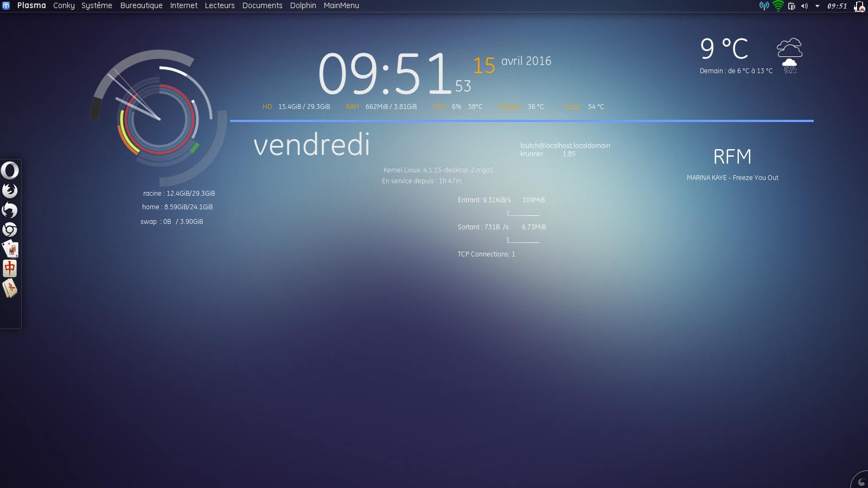Viewport: 868px width, 488px height.
Task: Click the panel clock showing 09:51
Action: click(837, 6)
